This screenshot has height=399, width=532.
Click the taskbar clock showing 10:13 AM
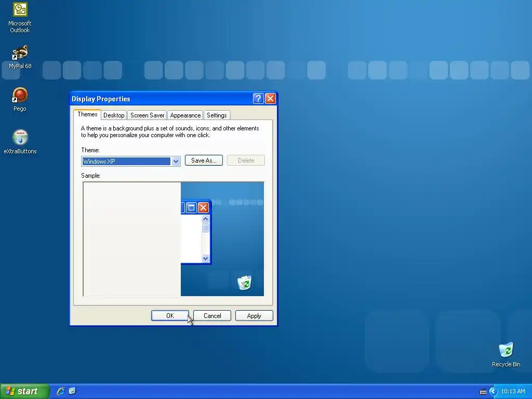point(513,392)
